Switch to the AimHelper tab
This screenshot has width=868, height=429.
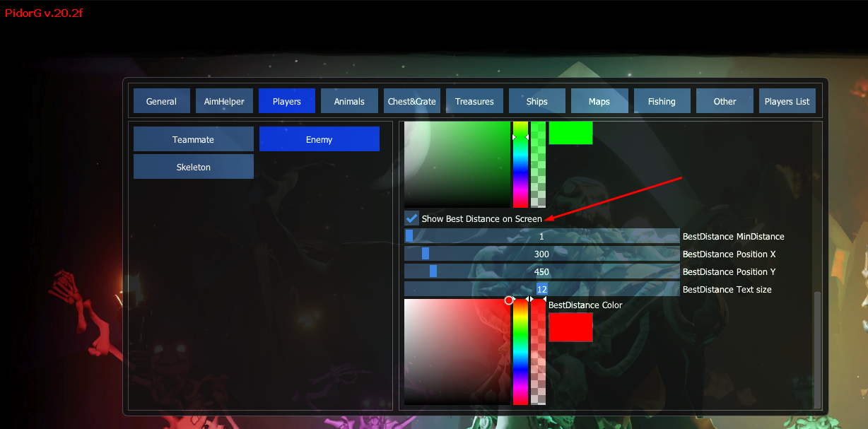tap(224, 101)
